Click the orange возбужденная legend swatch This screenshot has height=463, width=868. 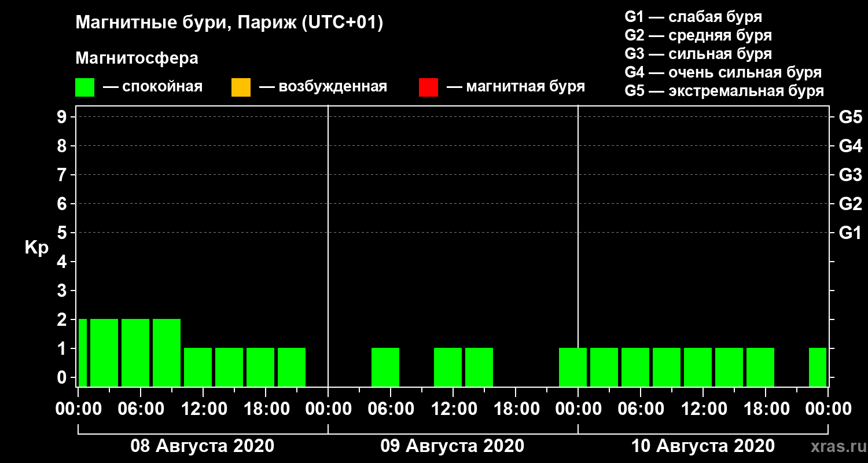pos(241,87)
